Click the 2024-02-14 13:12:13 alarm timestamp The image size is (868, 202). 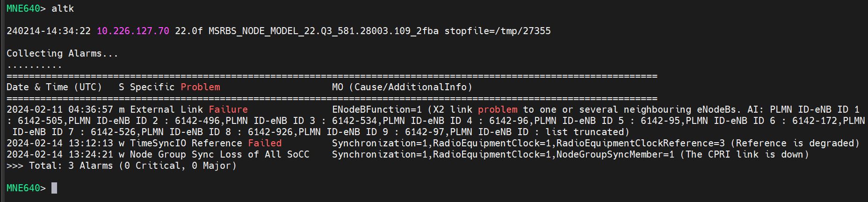tap(60, 143)
